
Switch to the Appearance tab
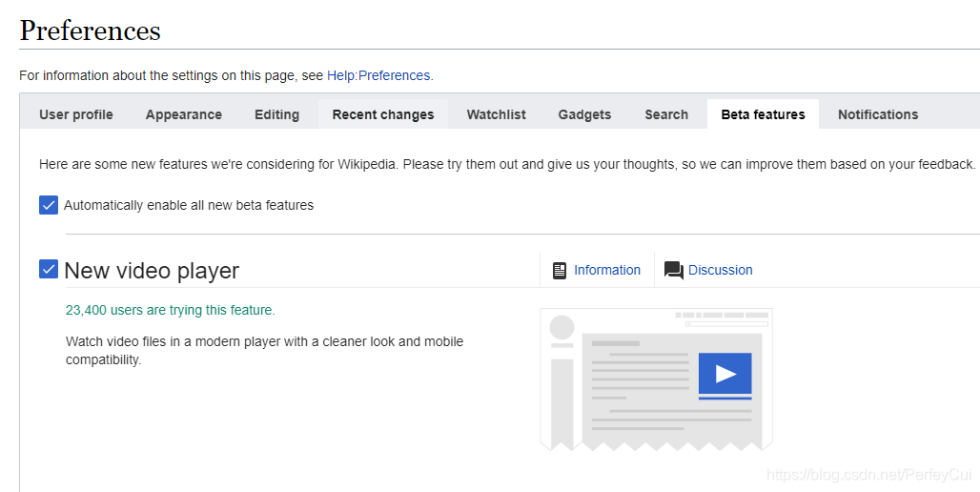(184, 114)
